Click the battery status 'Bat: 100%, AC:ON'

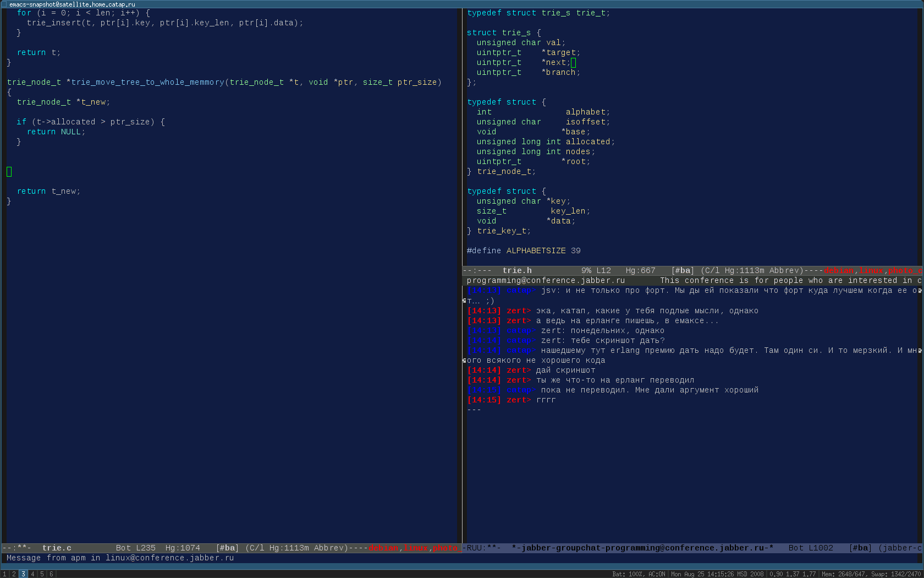638,574
